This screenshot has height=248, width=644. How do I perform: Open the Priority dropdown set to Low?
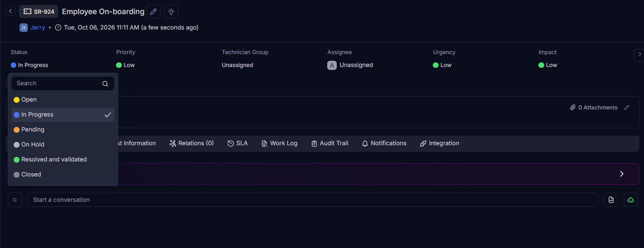pyautogui.click(x=126, y=65)
